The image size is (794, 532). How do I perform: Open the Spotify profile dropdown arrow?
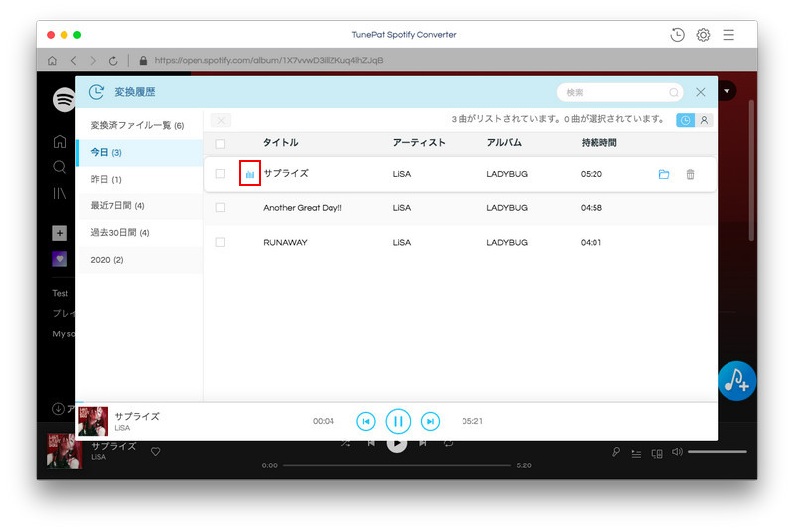(727, 91)
